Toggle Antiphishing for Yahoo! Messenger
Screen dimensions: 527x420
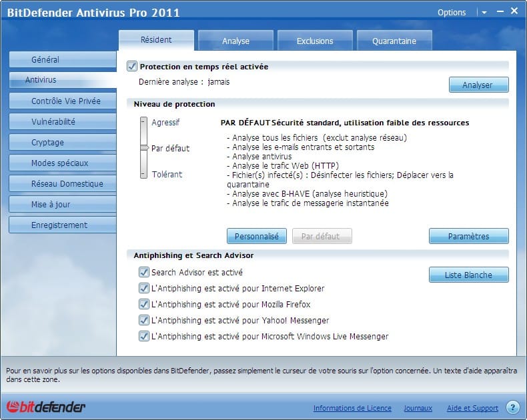coord(144,320)
